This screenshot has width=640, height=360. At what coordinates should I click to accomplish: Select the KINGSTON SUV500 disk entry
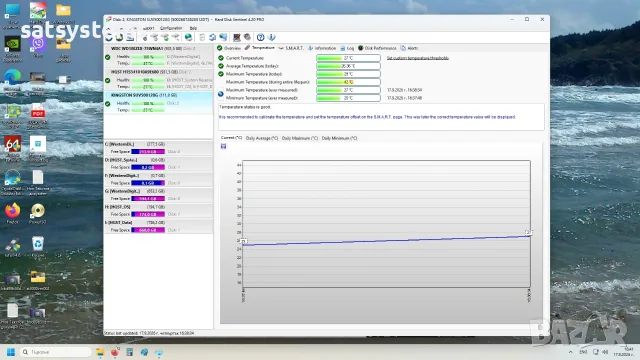coord(158,102)
